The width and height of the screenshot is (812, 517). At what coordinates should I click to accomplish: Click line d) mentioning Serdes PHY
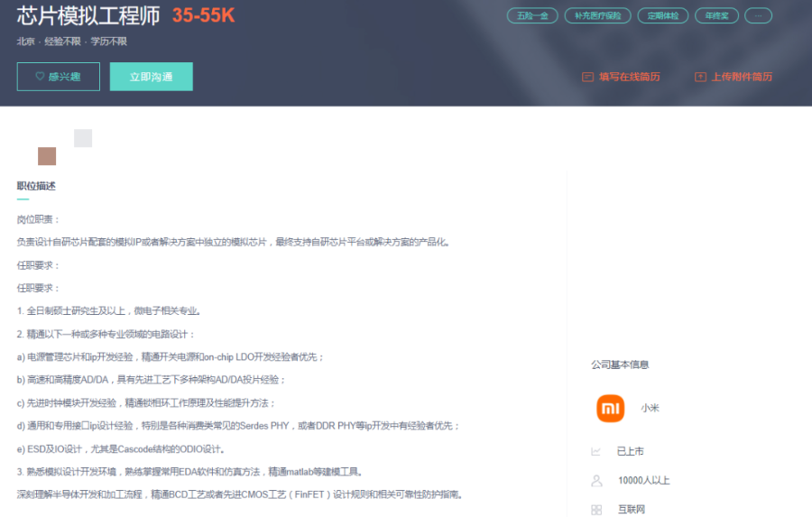[x=238, y=426]
